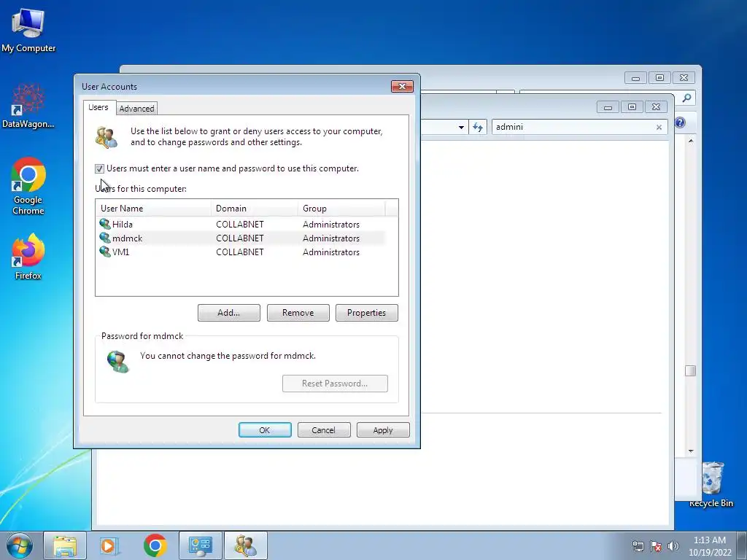Click the network tray icon
The image size is (747, 560).
[638, 546]
